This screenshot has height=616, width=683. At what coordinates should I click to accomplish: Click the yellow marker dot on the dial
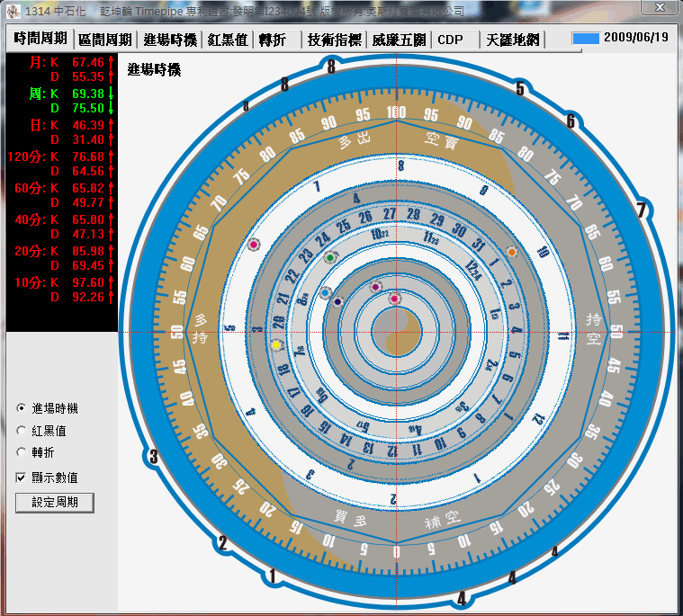276,345
